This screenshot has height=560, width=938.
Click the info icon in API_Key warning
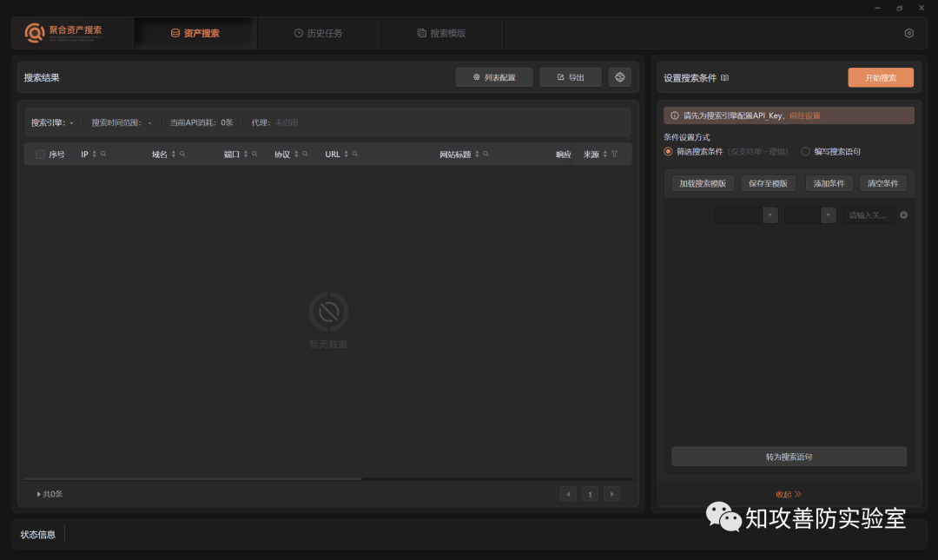pos(674,115)
